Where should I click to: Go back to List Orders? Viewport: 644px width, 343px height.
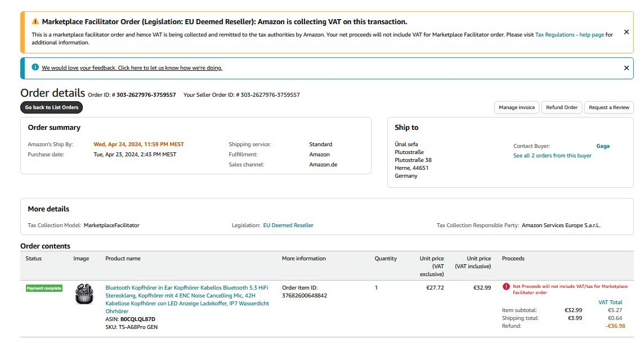[x=52, y=107]
